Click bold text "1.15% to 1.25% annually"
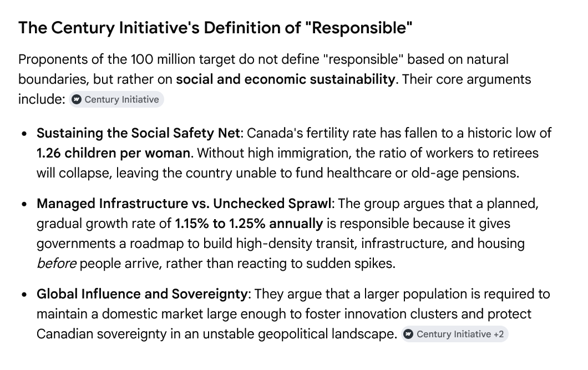 point(249,224)
